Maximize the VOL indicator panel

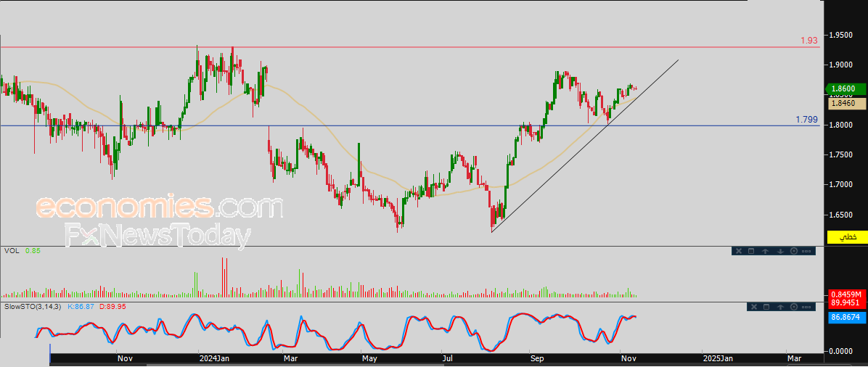(x=751, y=251)
